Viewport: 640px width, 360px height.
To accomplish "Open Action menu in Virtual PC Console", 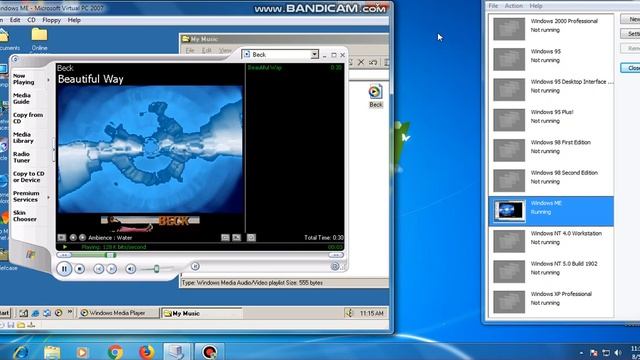I will click(x=513, y=6).
